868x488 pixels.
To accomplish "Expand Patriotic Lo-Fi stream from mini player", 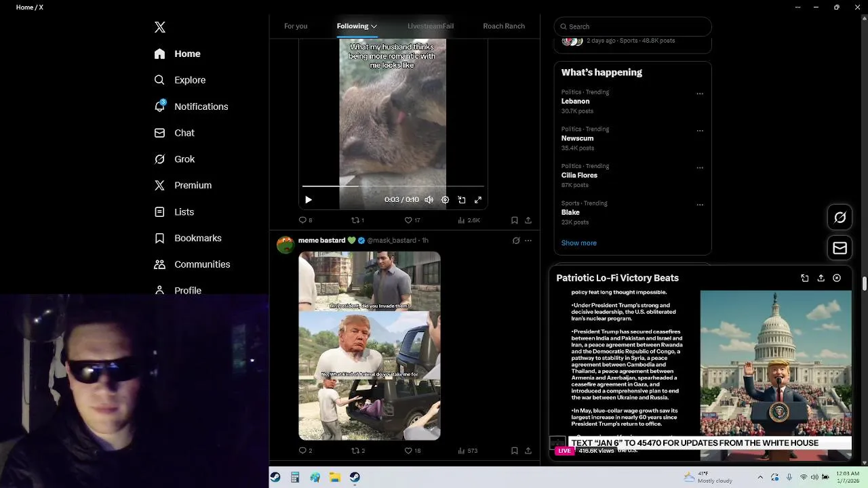I will (x=805, y=278).
